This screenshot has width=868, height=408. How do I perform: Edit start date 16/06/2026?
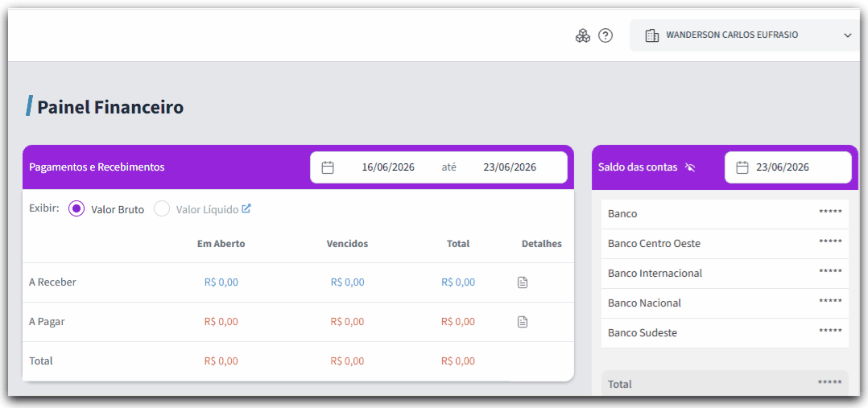[x=388, y=167]
